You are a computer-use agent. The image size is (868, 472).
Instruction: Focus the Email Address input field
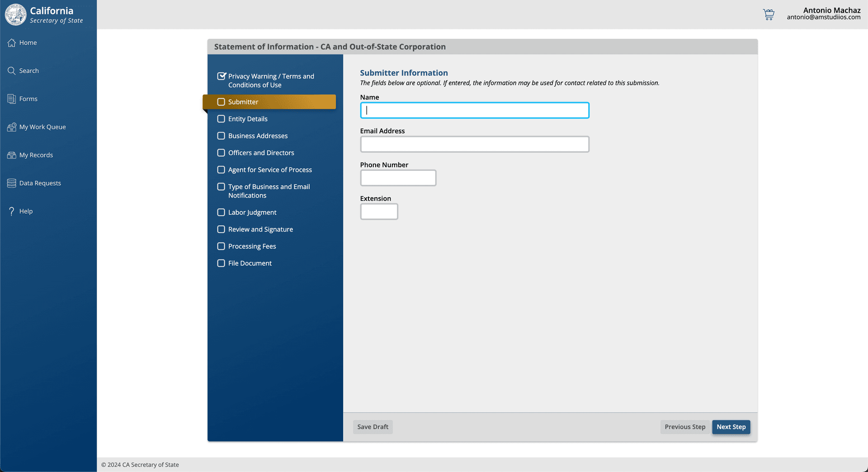474,144
